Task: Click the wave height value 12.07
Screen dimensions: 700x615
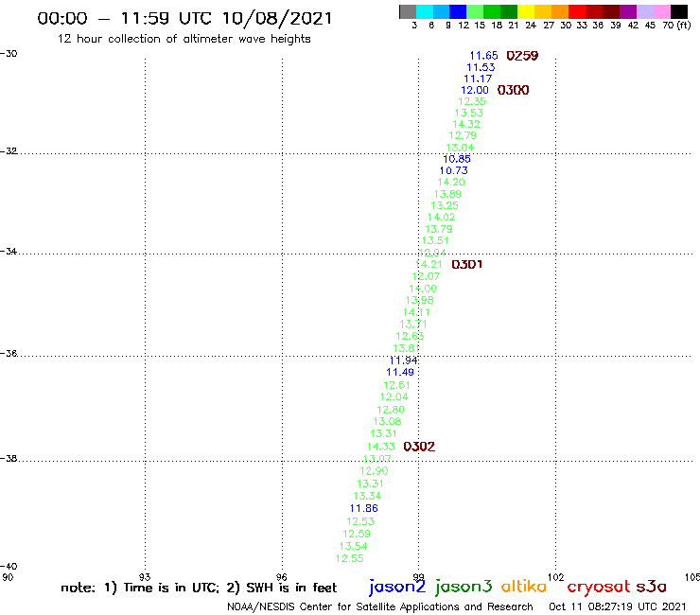Action: (x=426, y=276)
